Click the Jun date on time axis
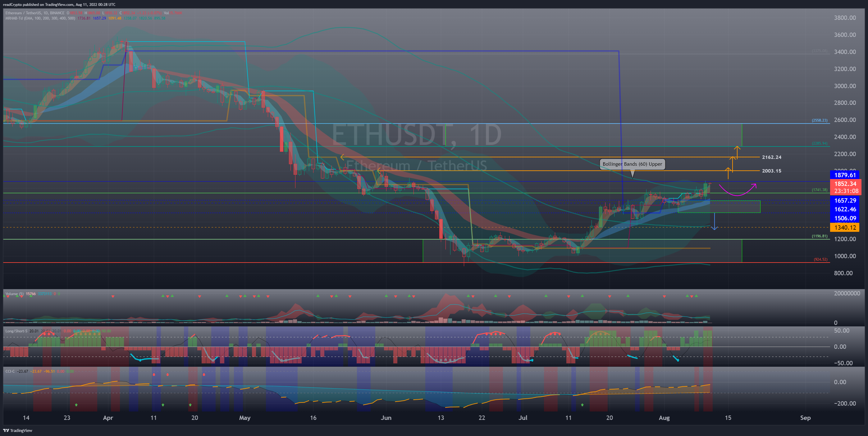The image size is (868, 436). click(x=386, y=418)
